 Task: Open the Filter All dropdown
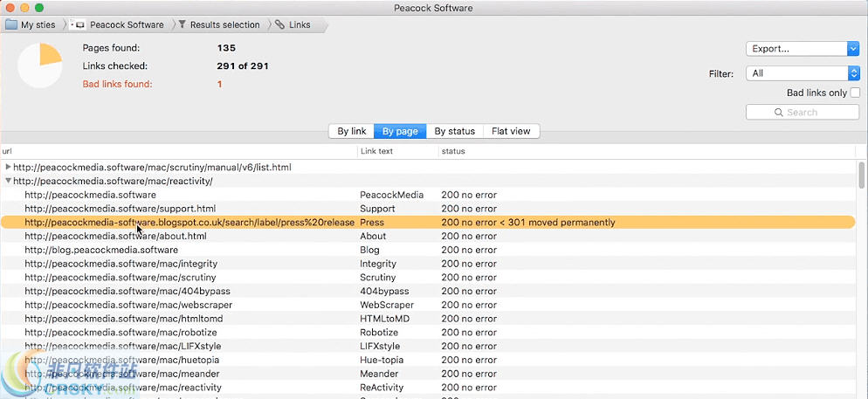(803, 73)
